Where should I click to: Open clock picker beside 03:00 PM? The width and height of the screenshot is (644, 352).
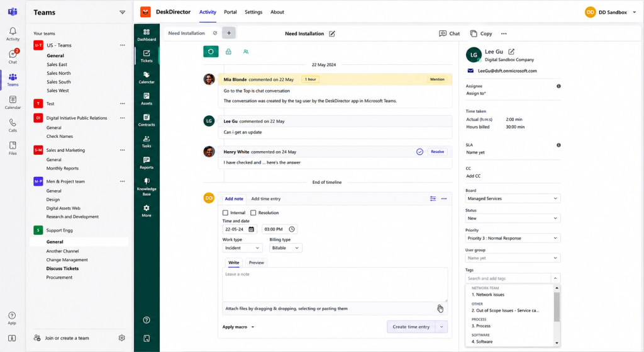coord(292,229)
